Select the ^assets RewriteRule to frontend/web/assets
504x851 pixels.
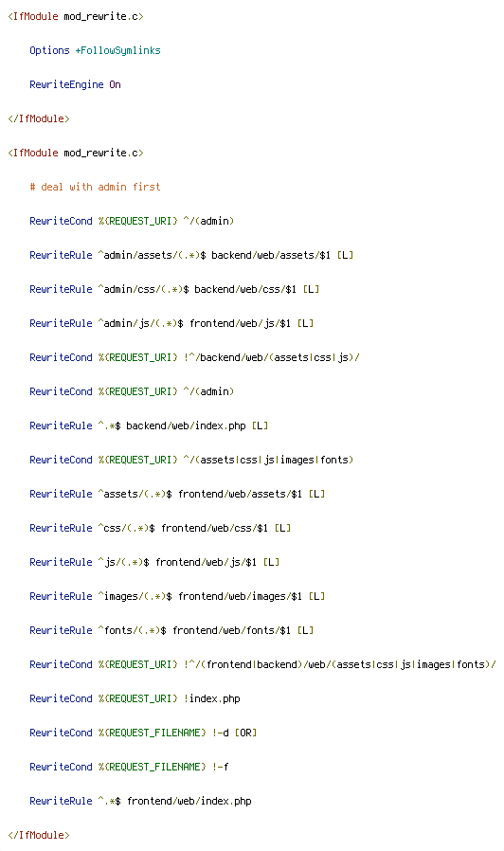(177, 494)
